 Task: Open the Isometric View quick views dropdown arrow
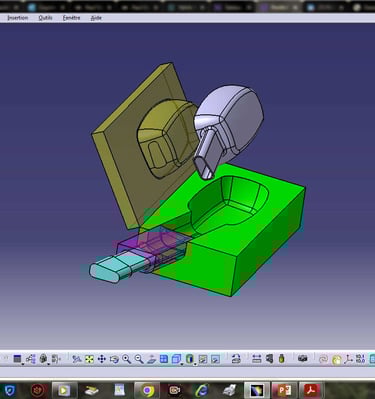182,364
